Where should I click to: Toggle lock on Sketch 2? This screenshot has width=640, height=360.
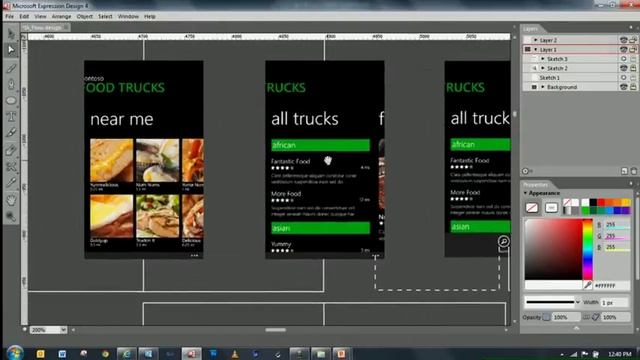pos(633,68)
